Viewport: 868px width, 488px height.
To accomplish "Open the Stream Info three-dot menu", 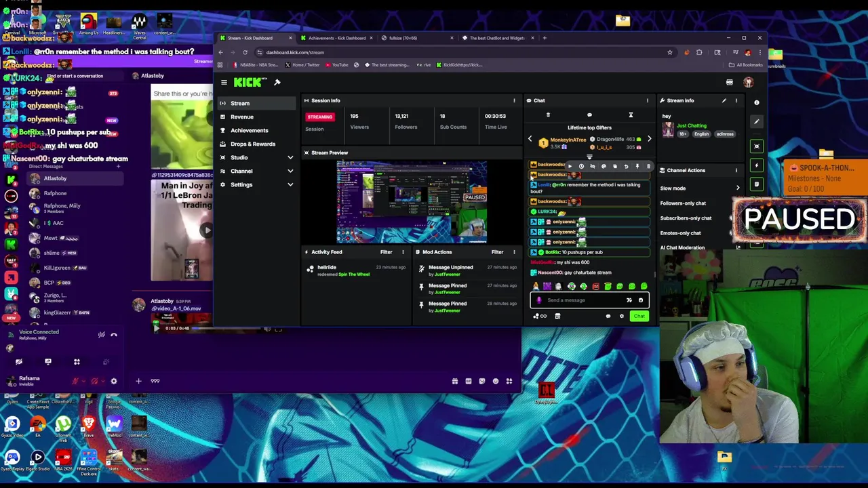I will [x=736, y=100].
